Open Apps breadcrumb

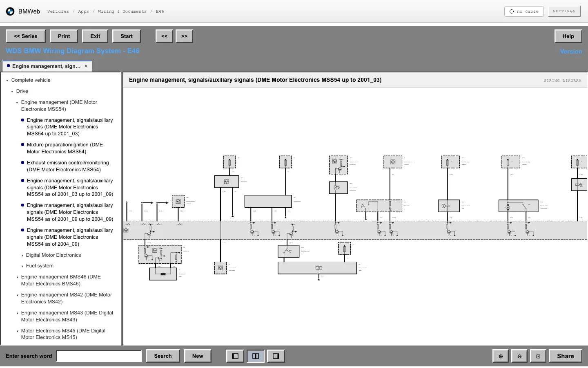(83, 11)
